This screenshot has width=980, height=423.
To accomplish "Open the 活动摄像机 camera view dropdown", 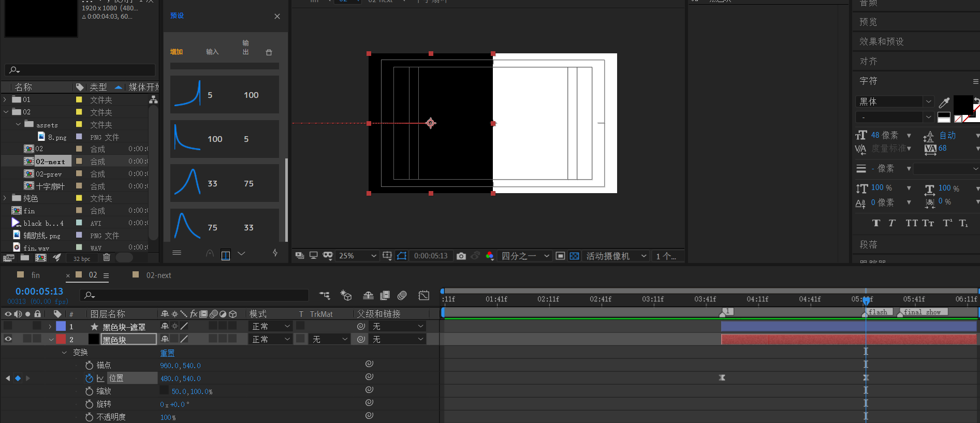I will tap(616, 256).
